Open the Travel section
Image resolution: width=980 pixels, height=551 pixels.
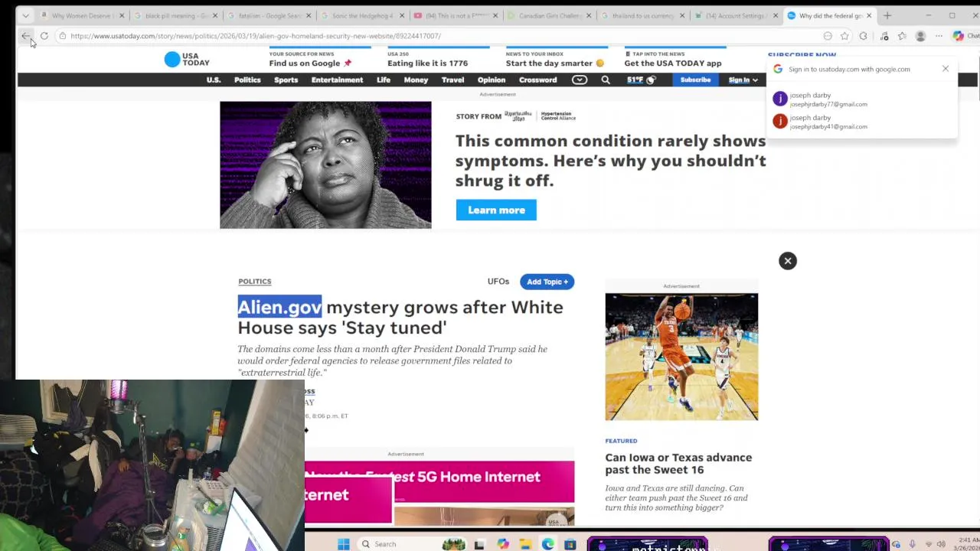tap(452, 80)
